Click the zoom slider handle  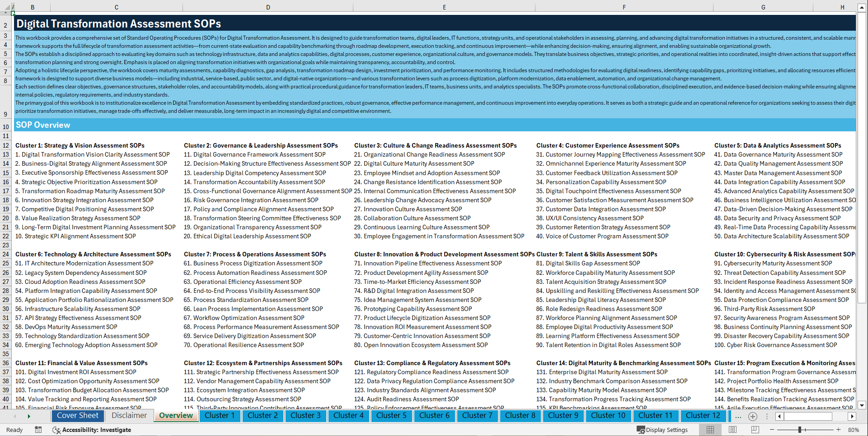[799, 430]
